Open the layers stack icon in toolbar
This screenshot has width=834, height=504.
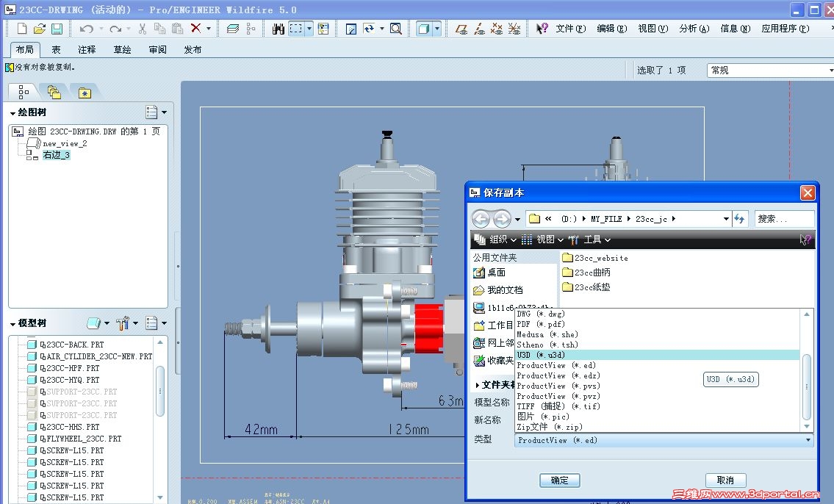point(232,29)
